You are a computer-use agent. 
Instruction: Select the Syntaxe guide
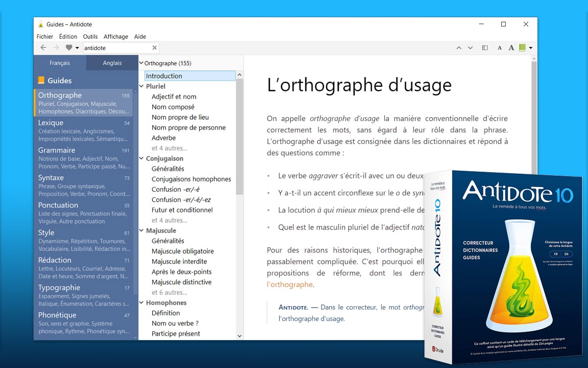tap(83, 185)
